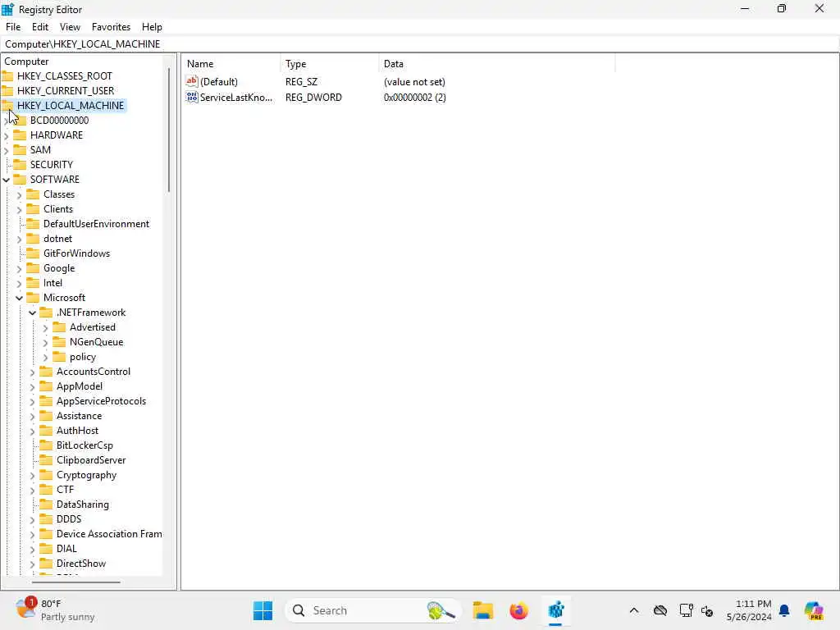
Task: Click the Google folder icon
Action: (x=33, y=268)
